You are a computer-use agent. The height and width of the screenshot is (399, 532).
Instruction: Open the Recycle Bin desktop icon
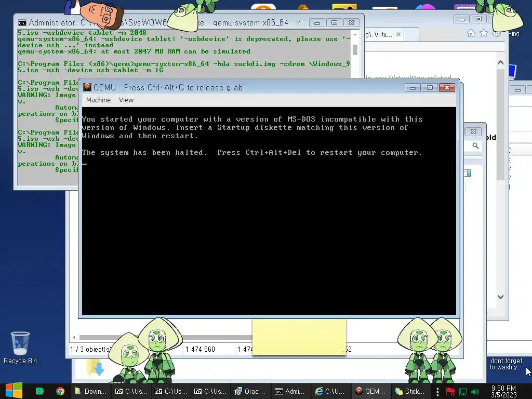click(20, 348)
